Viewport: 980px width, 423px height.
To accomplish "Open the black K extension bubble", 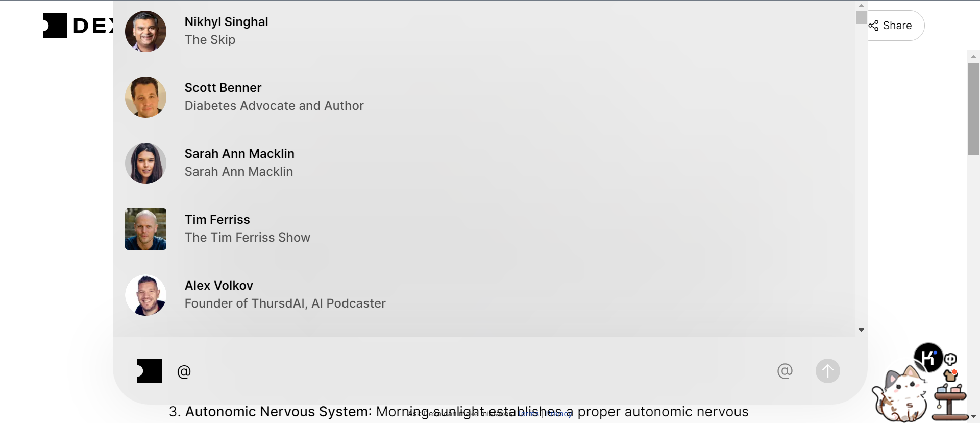I will click(927, 357).
